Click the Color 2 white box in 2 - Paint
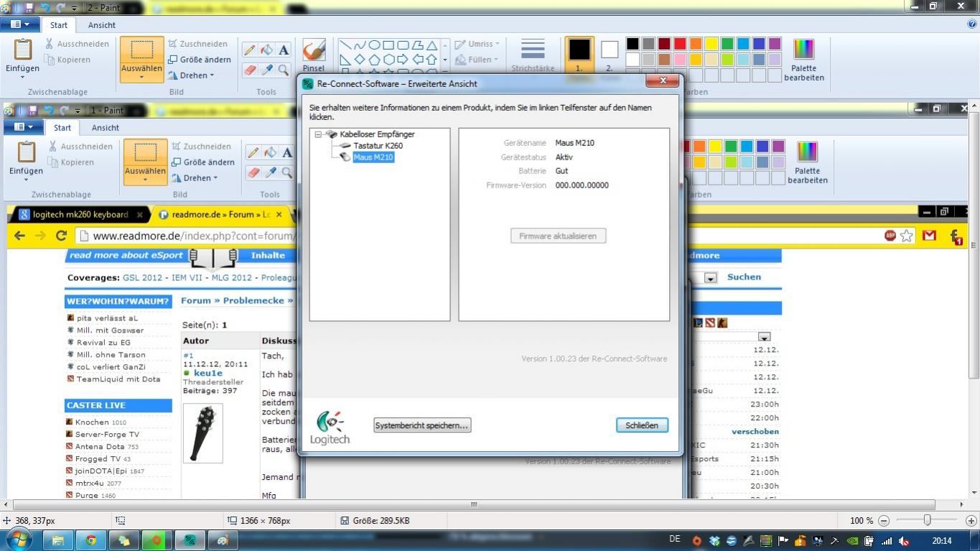 coord(610,50)
